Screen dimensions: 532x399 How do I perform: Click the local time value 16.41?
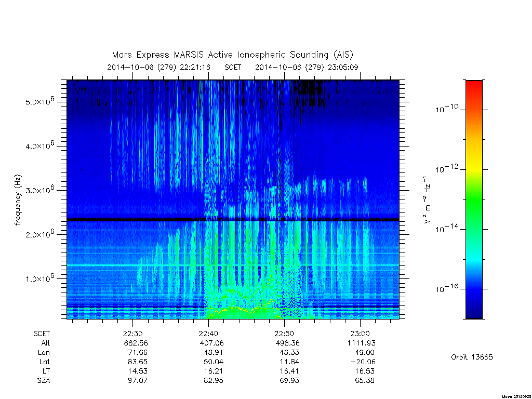click(289, 371)
